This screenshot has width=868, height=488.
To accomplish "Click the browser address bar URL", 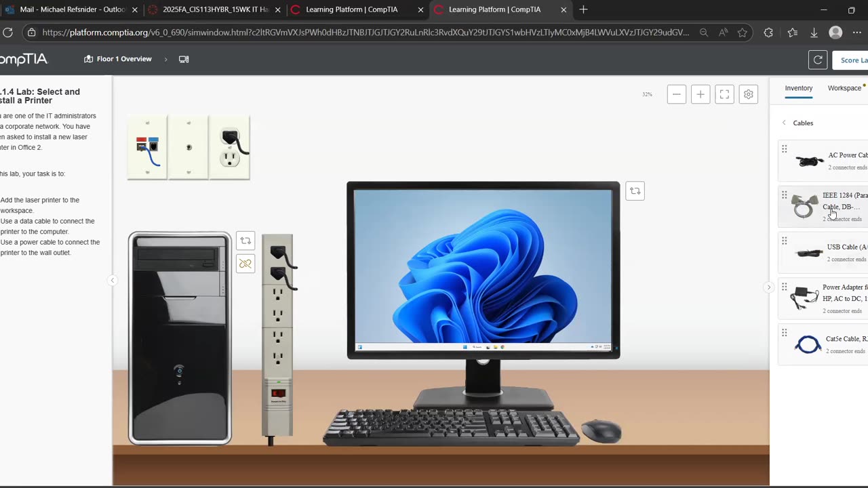I will coord(366,33).
